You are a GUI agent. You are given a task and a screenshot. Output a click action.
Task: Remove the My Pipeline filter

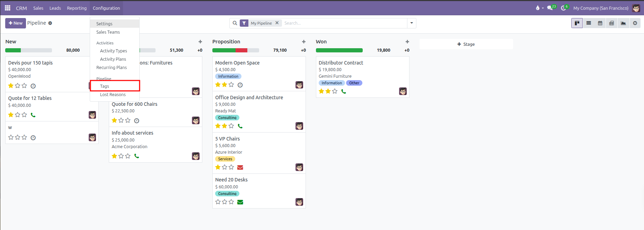[277, 23]
